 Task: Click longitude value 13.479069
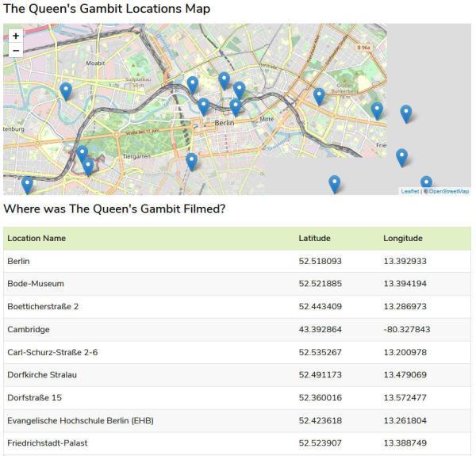405,374
